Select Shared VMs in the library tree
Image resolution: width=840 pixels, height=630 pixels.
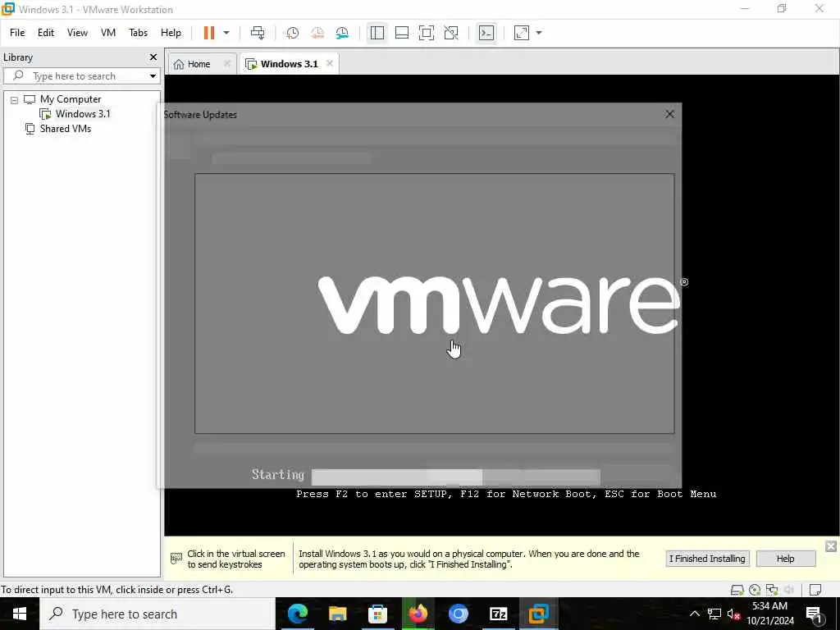(66, 129)
